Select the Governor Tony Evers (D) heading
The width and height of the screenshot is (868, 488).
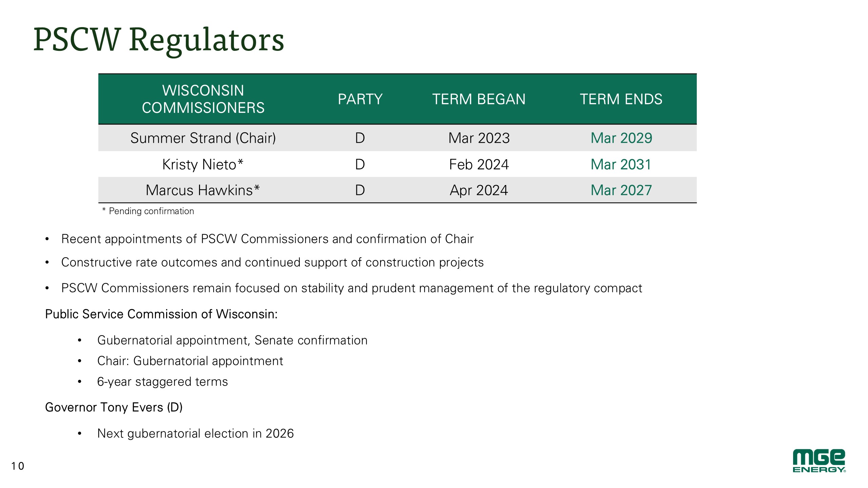tap(114, 407)
